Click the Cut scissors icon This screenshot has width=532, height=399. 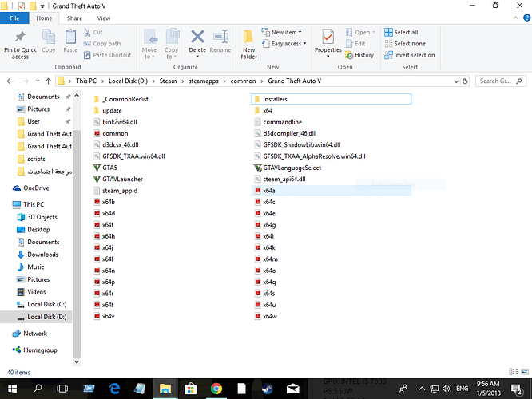88,32
